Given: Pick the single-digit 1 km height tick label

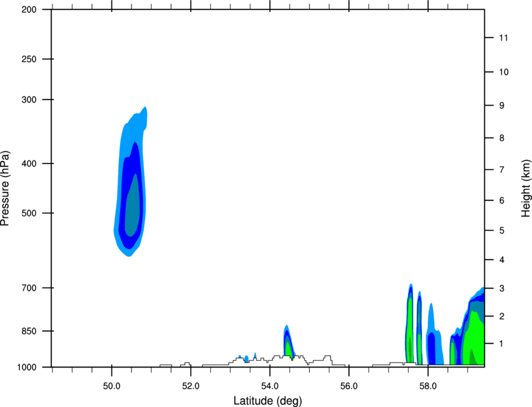Looking at the screenshot, I should 502,344.
